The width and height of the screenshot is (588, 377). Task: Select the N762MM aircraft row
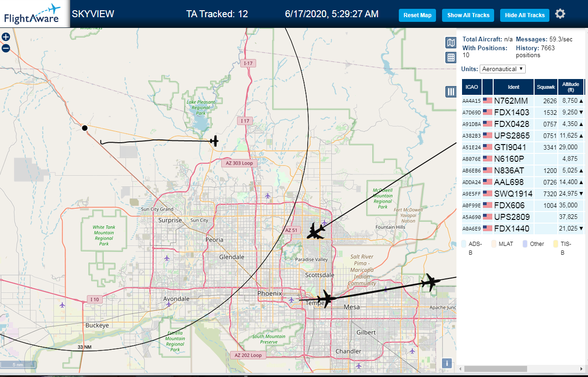523,100
